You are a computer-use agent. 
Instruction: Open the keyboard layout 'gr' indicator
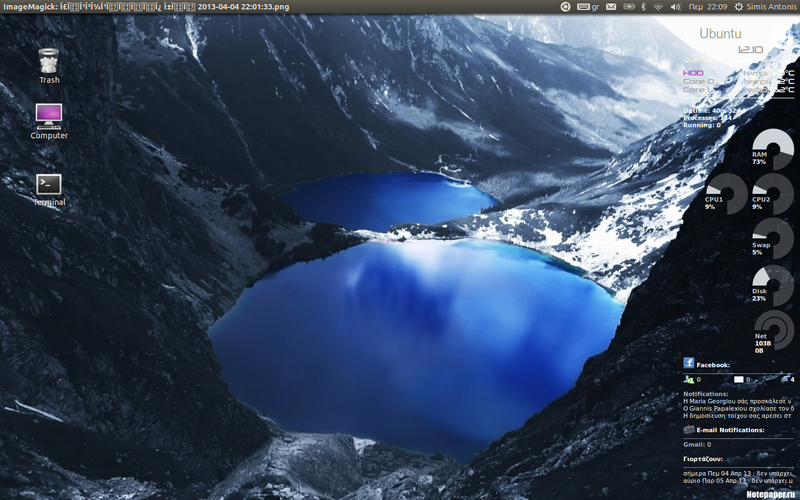pos(590,7)
